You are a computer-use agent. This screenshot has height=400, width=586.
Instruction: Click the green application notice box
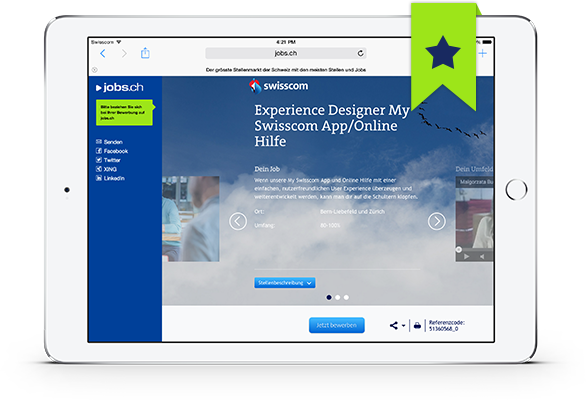[125, 113]
